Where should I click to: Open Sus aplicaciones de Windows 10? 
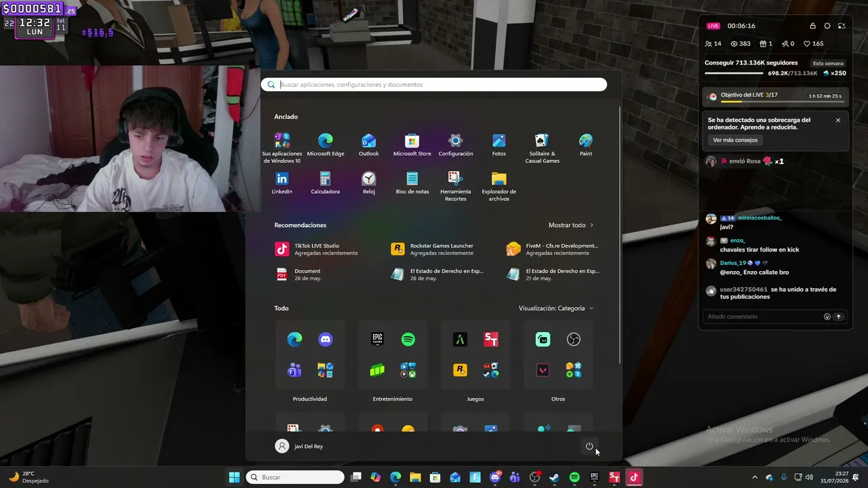pos(282,148)
